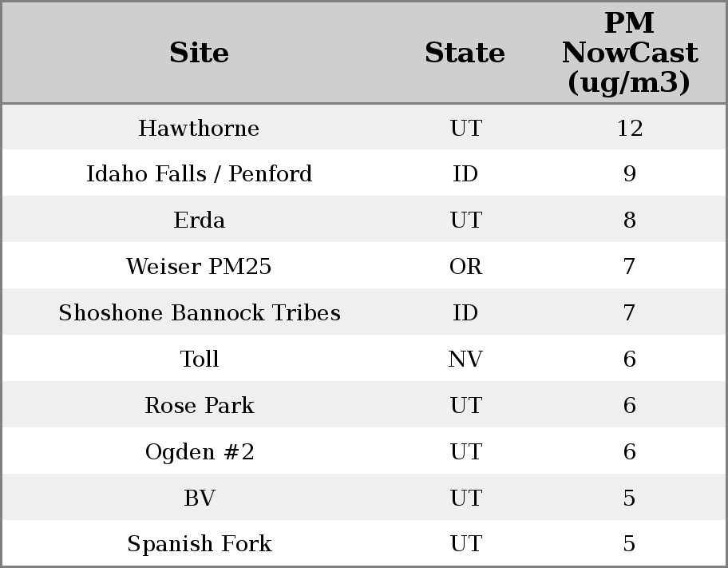Click the UT state cell for Spanish Fork
This screenshot has height=568, width=728.
click(465, 544)
